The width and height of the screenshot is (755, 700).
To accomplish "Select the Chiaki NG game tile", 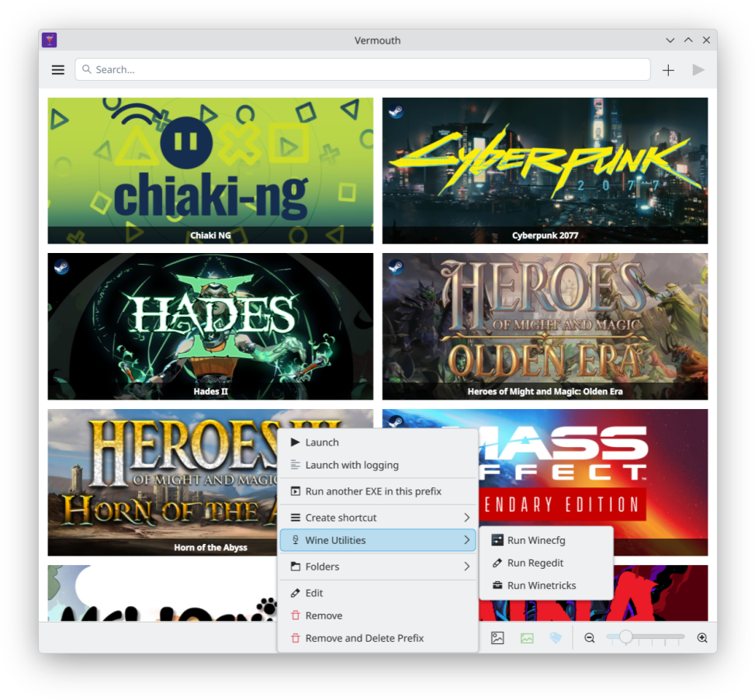I will (210, 171).
